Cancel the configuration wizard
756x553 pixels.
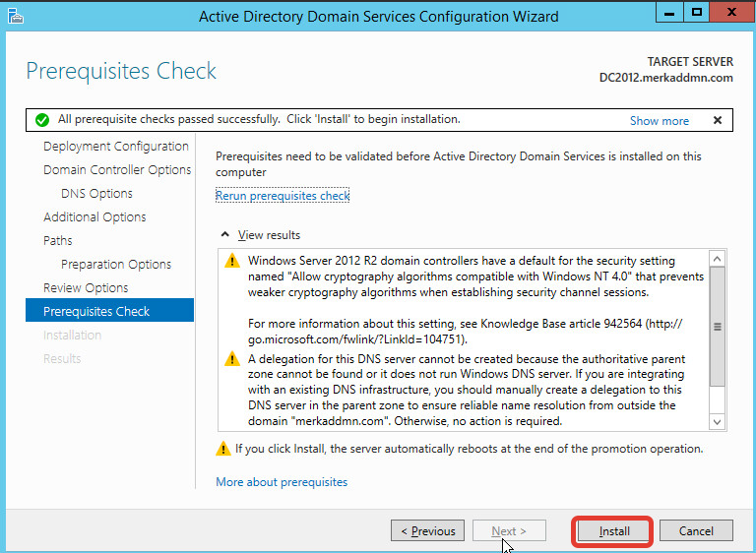click(696, 530)
